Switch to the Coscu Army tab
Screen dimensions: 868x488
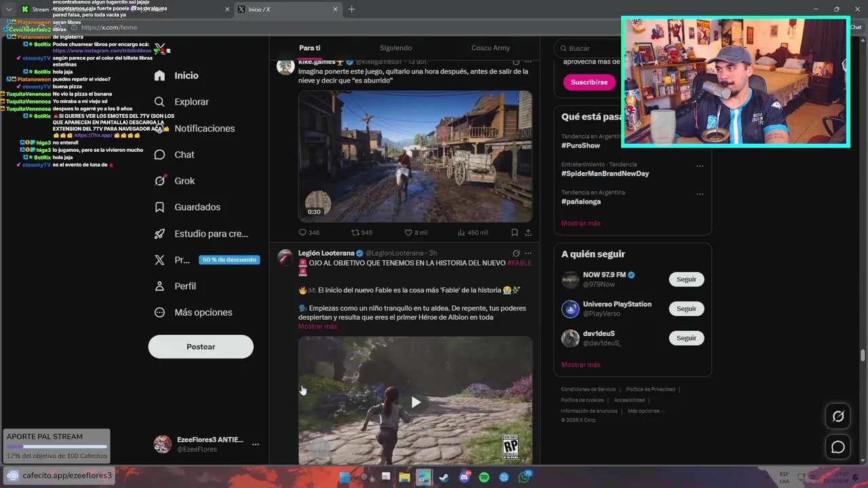490,48
